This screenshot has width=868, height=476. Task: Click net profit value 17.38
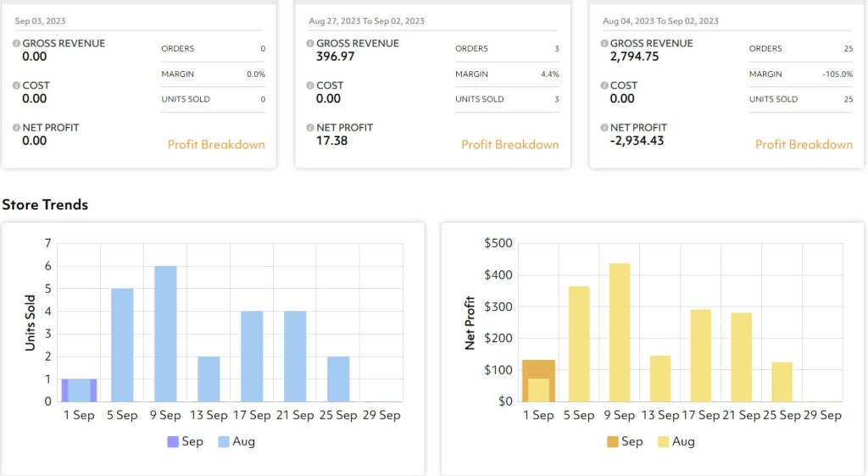[x=331, y=141]
